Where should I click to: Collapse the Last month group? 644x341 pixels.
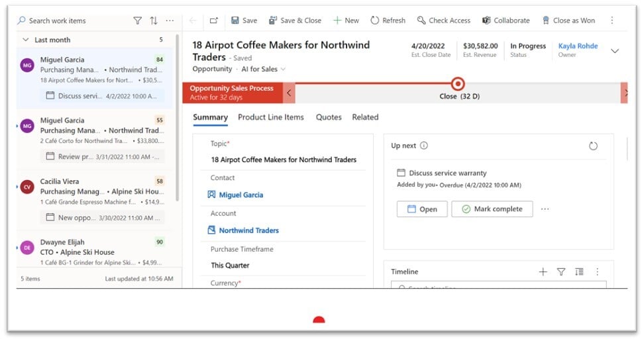pos(26,40)
